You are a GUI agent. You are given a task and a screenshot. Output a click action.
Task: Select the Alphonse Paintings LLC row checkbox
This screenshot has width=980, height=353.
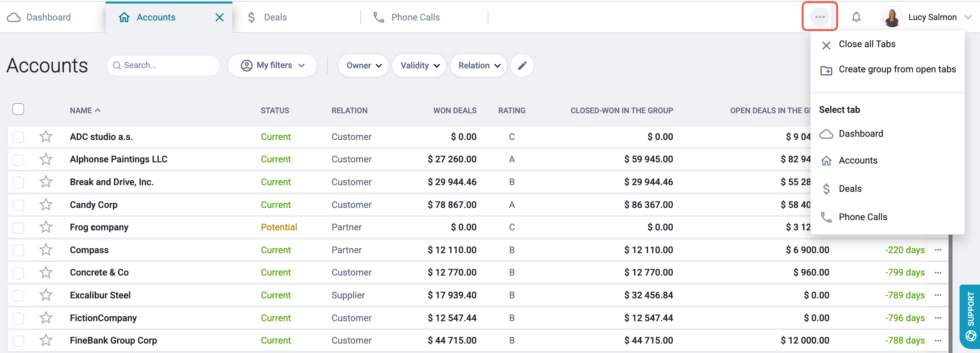[x=18, y=160]
